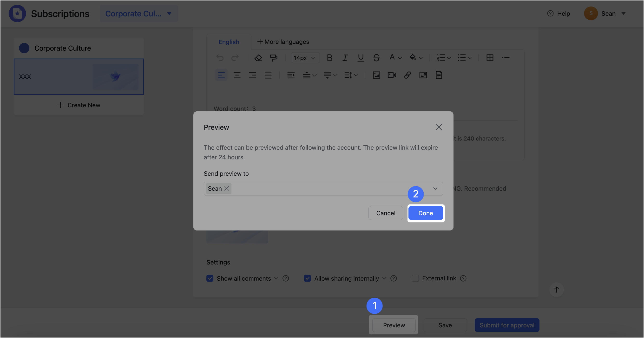Select the format eraser tool

pos(258,58)
